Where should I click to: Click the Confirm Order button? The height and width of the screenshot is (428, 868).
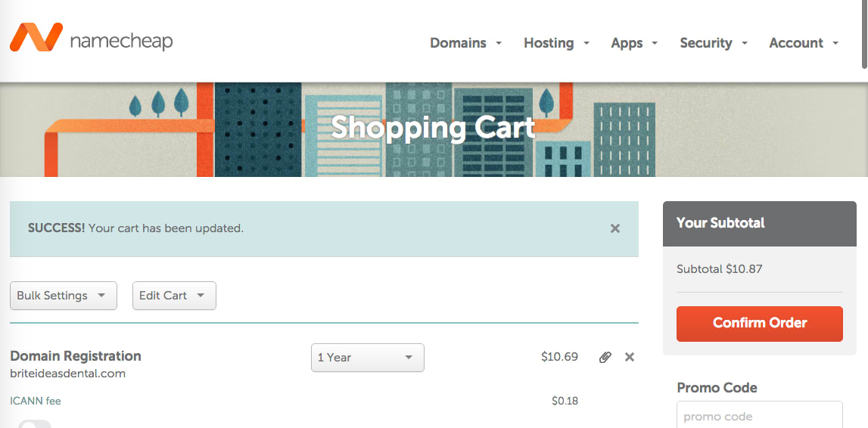(760, 324)
